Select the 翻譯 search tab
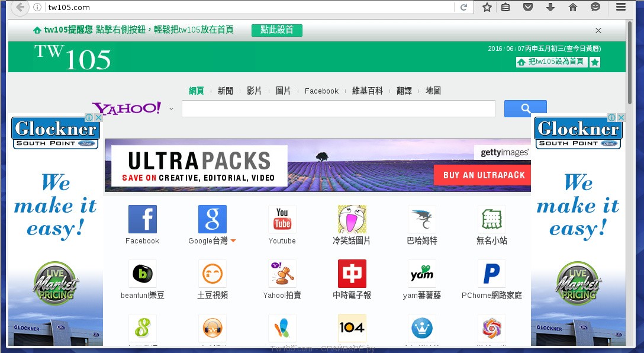The image size is (644, 353). coord(404,91)
